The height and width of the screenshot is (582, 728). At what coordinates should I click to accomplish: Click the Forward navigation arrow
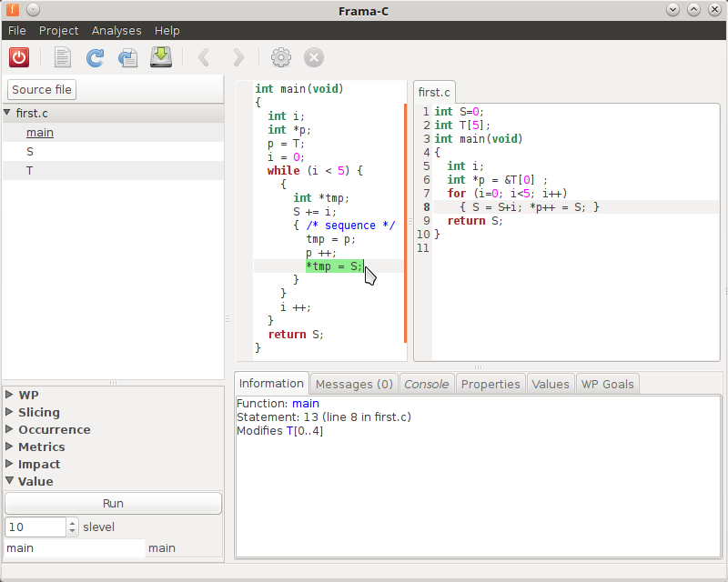click(x=238, y=57)
